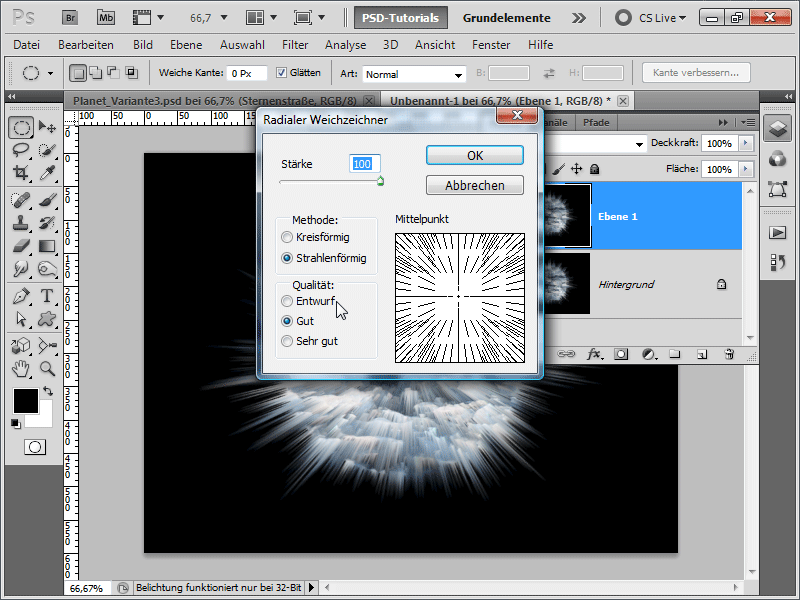The height and width of the screenshot is (600, 800).
Task: Open the layer style fx menu
Action: coord(594,354)
